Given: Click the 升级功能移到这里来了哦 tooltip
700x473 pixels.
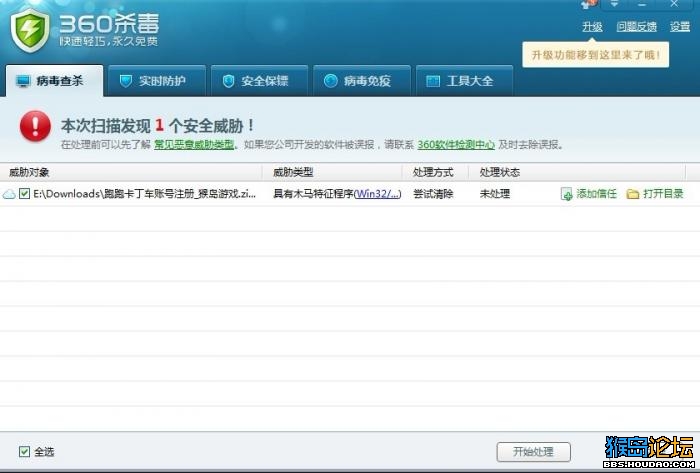Looking at the screenshot, I should tap(596, 55).
